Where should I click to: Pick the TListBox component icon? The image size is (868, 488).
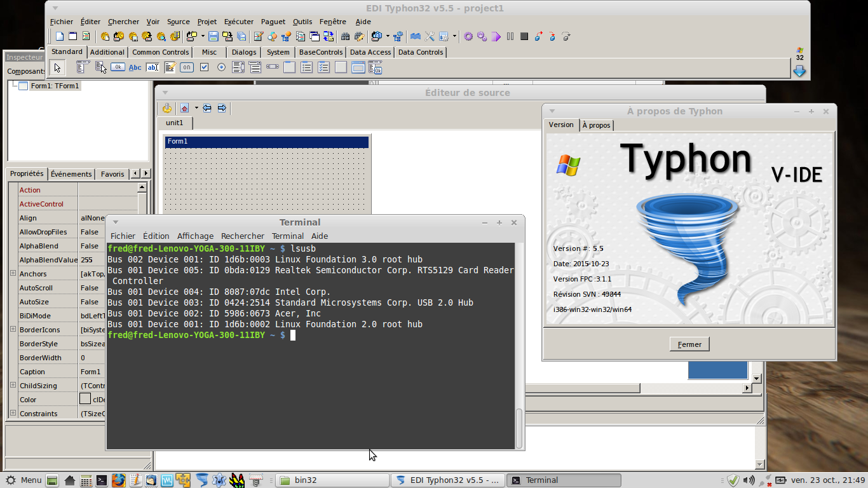(x=238, y=67)
